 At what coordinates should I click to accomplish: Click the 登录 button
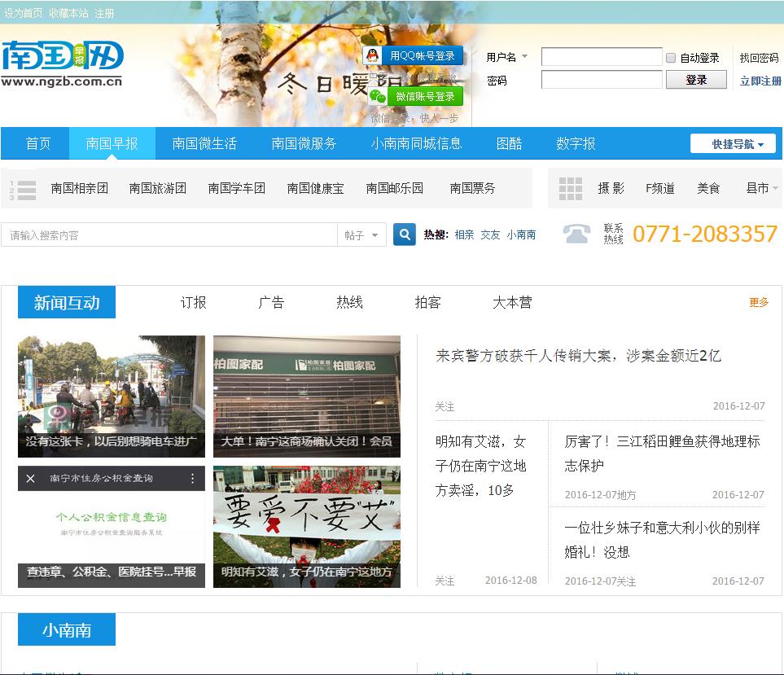coord(696,80)
